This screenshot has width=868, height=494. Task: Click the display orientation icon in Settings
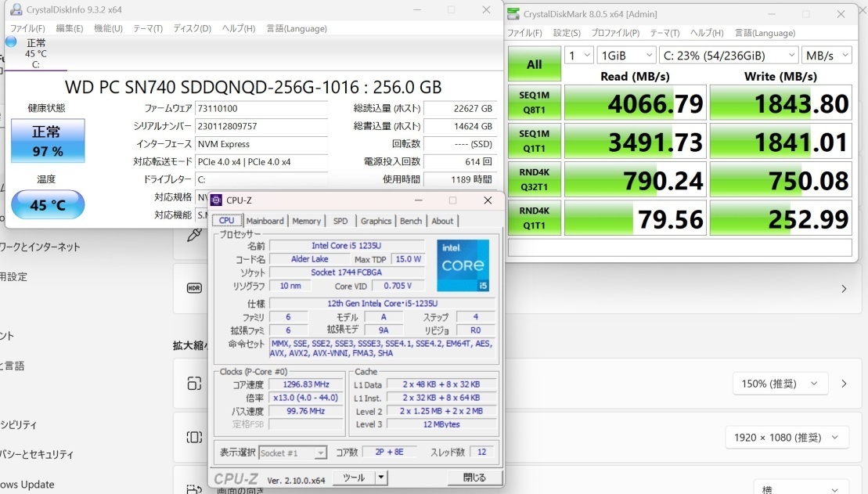coord(194,489)
